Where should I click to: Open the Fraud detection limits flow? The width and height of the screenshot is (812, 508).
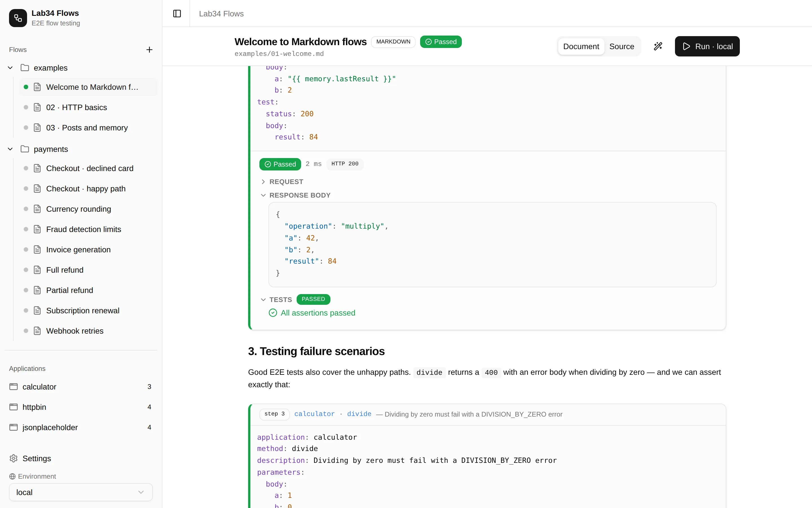(x=88, y=229)
